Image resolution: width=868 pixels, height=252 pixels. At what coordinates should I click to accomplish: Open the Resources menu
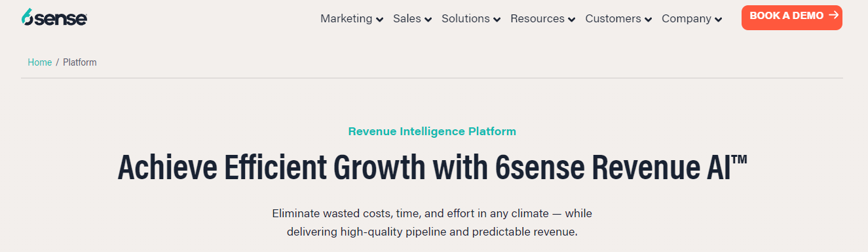point(542,18)
